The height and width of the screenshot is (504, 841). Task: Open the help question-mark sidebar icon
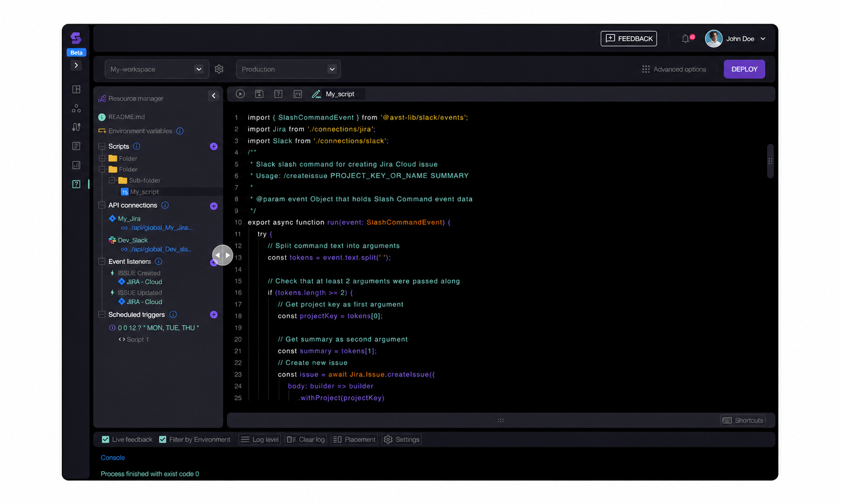coord(76,184)
